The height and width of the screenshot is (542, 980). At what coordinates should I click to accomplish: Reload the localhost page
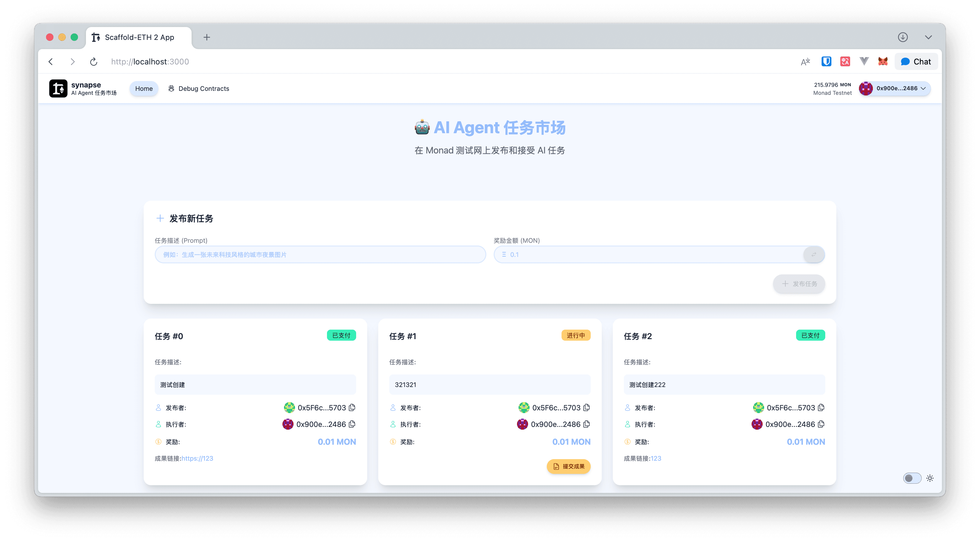94,62
